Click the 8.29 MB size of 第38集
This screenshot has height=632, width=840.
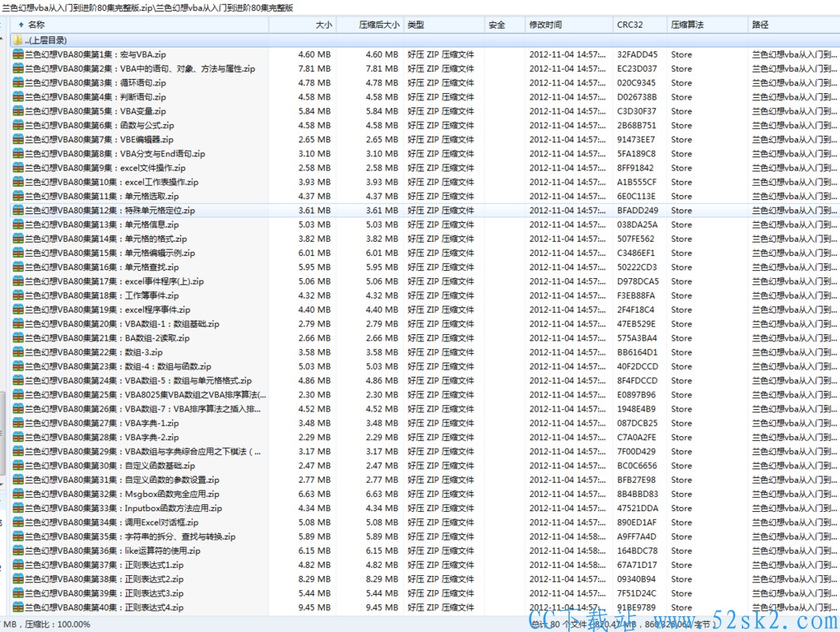[315, 579]
